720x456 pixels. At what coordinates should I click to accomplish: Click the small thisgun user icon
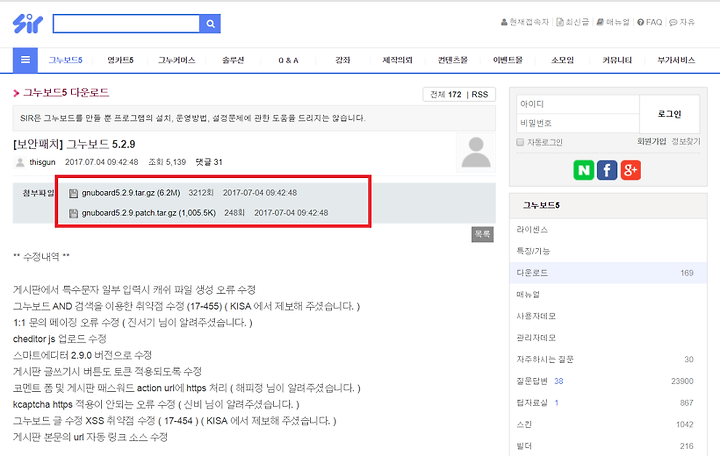[x=20, y=163]
